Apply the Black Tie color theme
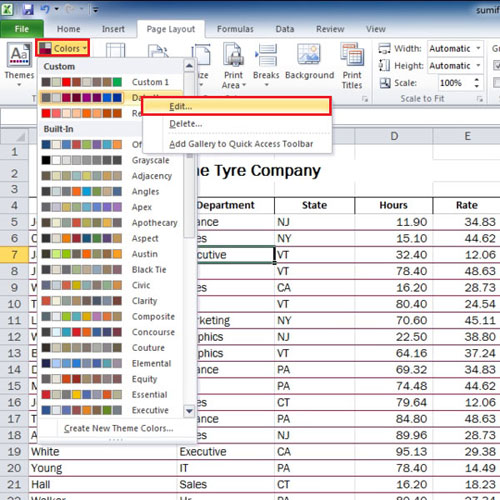The width and height of the screenshot is (500, 500). [111, 270]
